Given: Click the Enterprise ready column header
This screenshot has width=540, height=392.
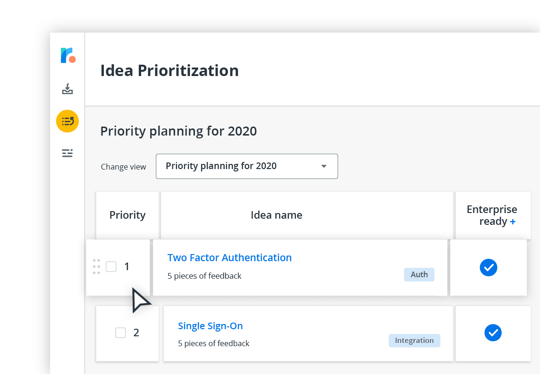Looking at the screenshot, I should pos(491,215).
